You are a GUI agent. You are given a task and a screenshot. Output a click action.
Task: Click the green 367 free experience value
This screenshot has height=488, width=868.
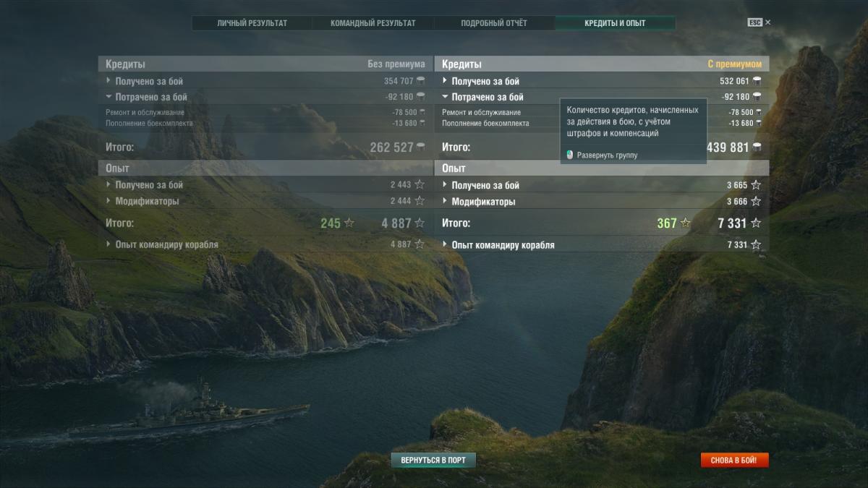[667, 223]
